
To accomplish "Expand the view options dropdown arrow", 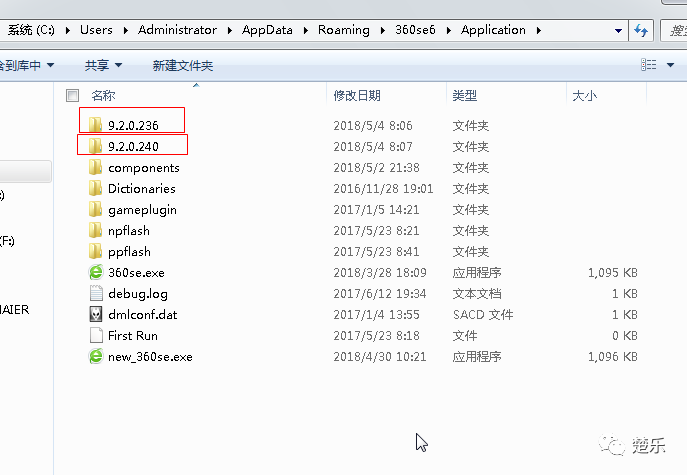I will tap(670, 65).
